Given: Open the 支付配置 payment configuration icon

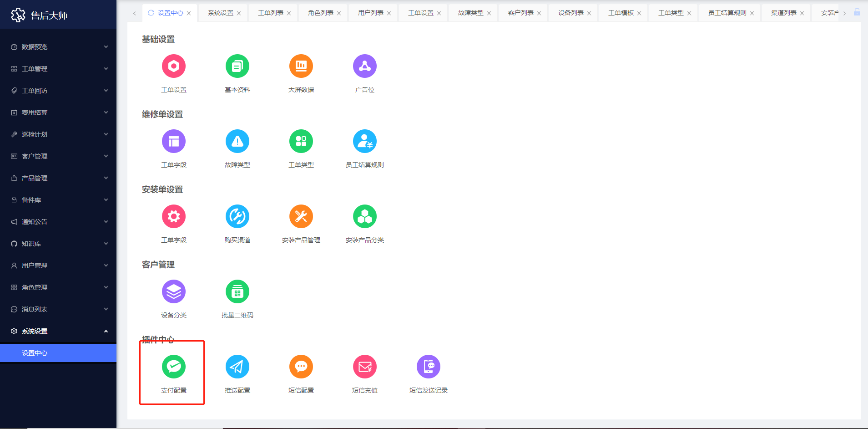Looking at the screenshot, I should tap(174, 367).
